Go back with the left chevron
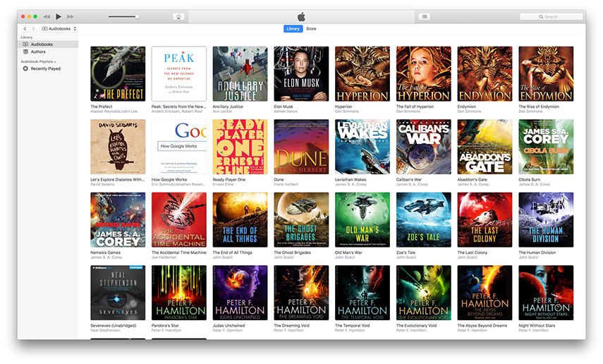Screen dimensions: 603x364 click(25, 29)
